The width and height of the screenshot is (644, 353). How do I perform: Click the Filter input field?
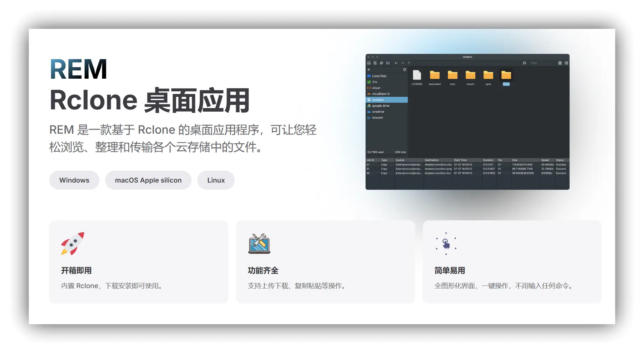[x=542, y=63]
